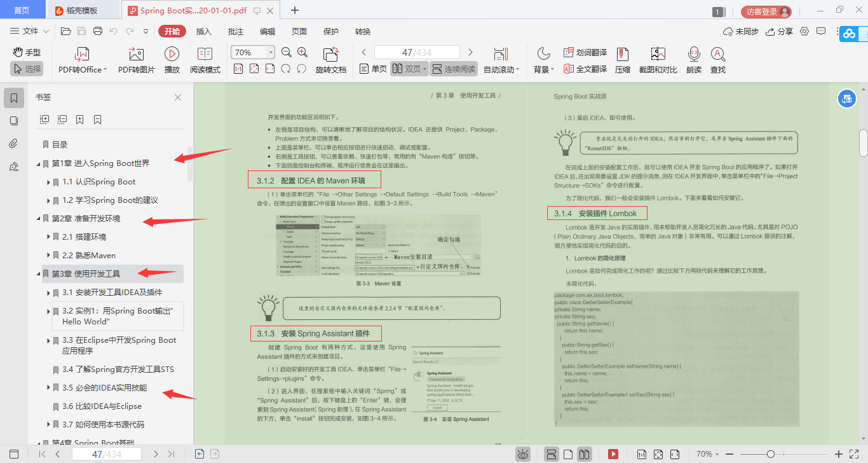The image size is (868, 463).
Task: Activate the Select tool (选择)
Action: click(x=27, y=69)
